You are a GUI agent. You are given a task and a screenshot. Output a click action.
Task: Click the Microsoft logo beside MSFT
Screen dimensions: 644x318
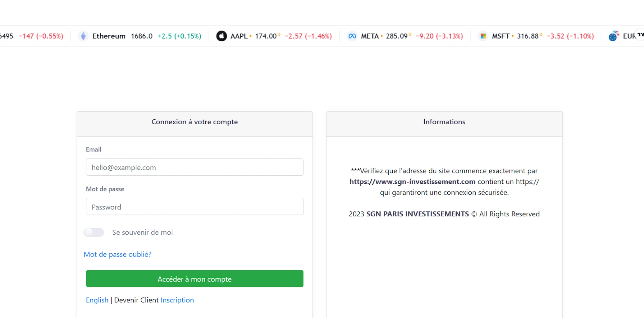point(483,36)
